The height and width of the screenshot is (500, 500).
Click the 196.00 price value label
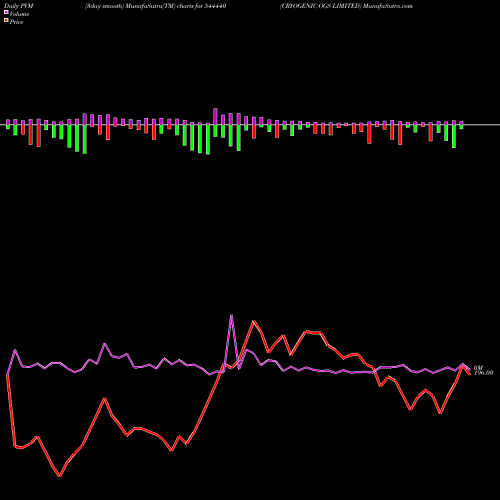click(x=483, y=373)
